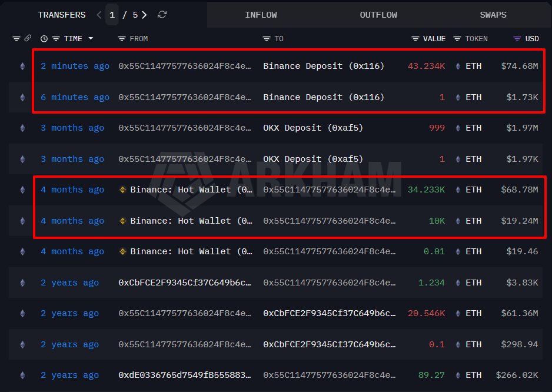Select USD amount $68.78M
Viewport: 552px width, 392px height.
tap(519, 190)
